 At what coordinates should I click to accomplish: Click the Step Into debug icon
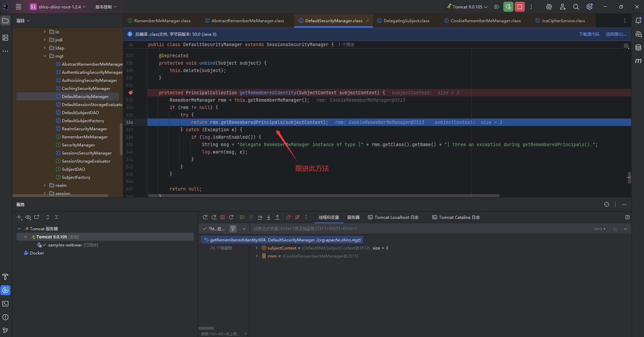(x=269, y=217)
